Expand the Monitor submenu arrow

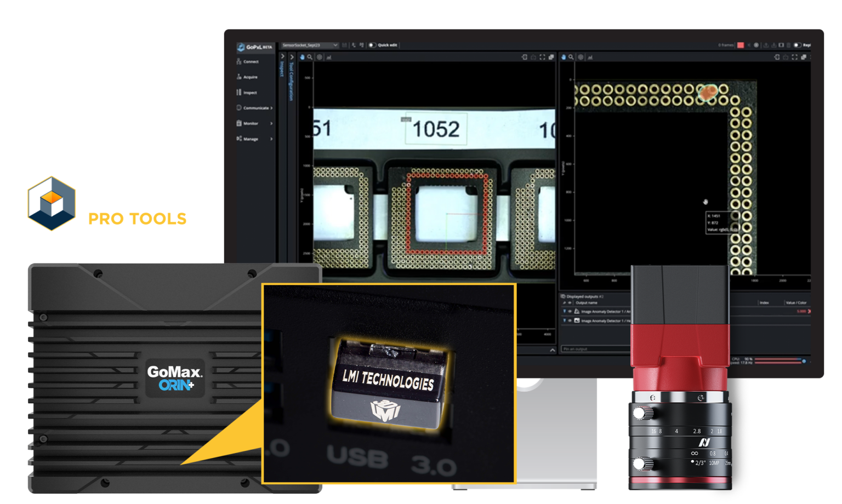[271, 123]
